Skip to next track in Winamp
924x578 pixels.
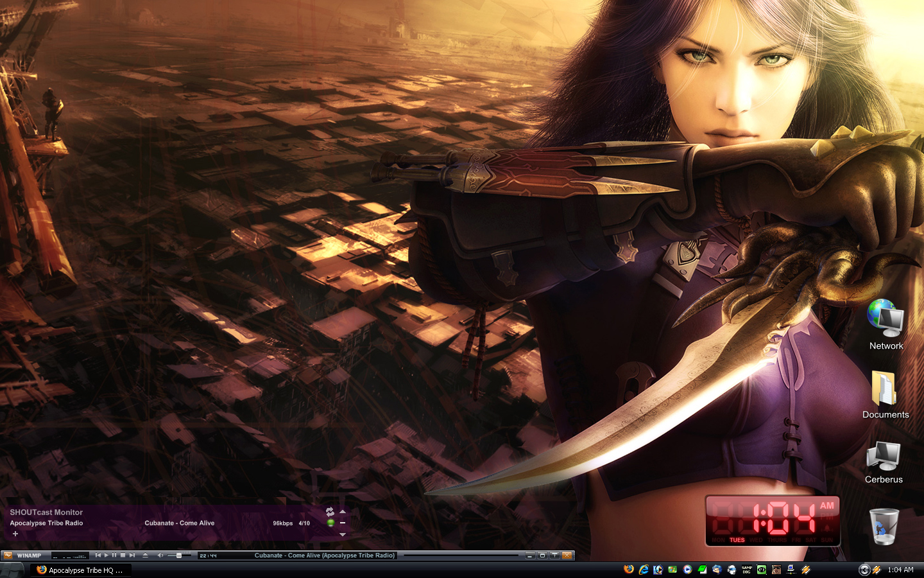132,555
